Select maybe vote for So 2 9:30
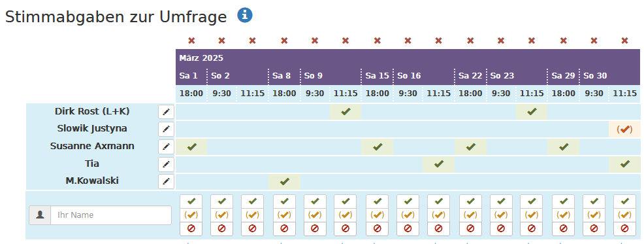This screenshot has width=644, height=244. point(222,215)
